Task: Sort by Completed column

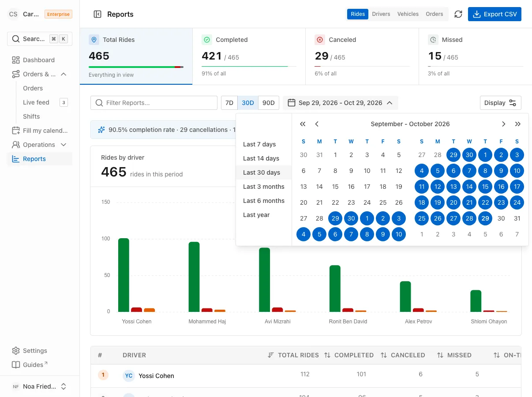Action: point(349,355)
